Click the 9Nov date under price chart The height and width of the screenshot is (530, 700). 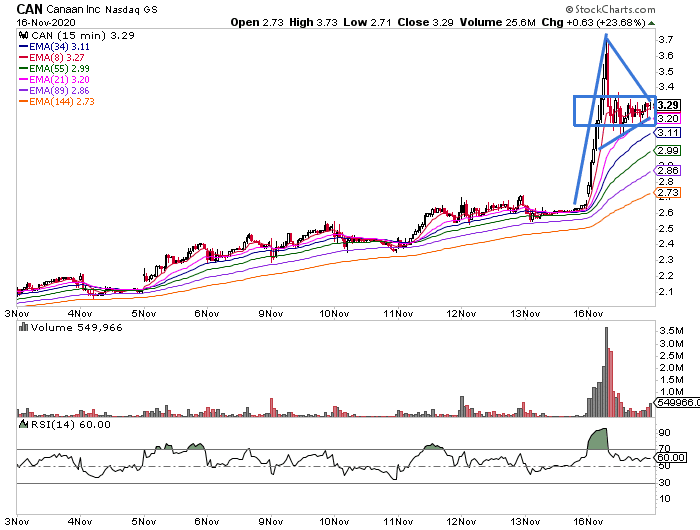[x=271, y=313]
